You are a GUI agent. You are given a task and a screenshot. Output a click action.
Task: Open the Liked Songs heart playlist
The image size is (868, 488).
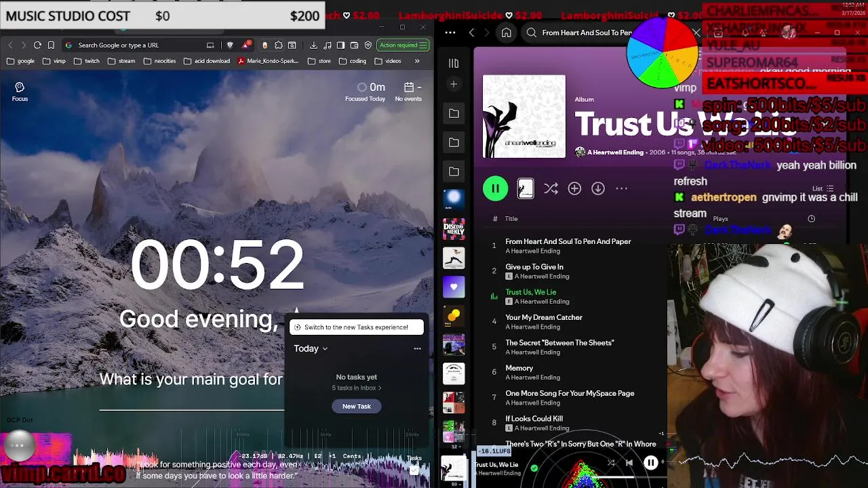[454, 287]
